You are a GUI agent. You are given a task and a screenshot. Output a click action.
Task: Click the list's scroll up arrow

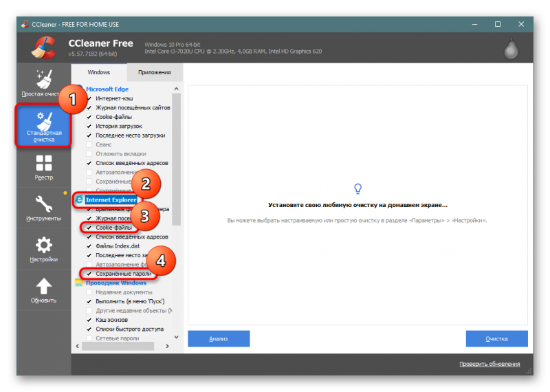click(177, 89)
